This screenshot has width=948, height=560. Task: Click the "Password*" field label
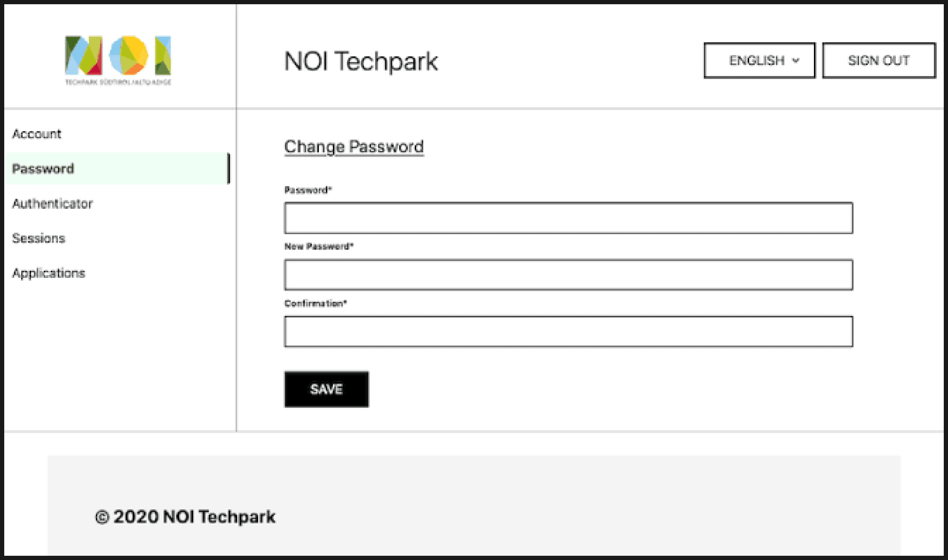(x=308, y=190)
